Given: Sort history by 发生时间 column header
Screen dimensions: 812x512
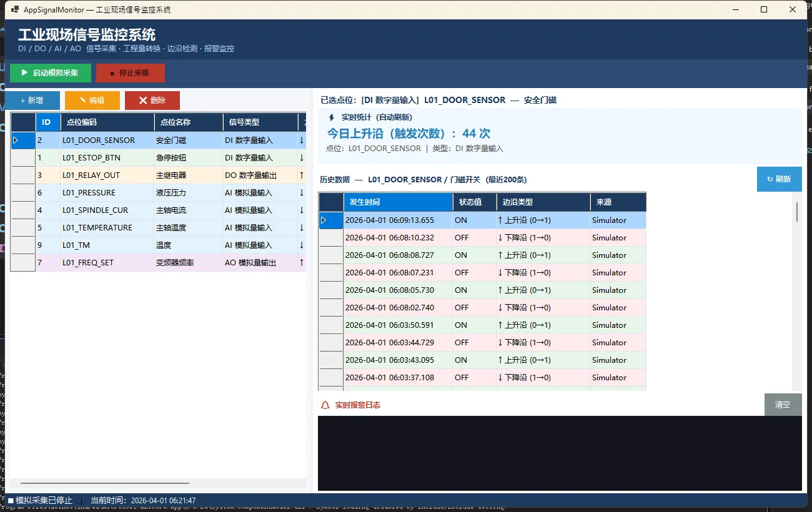Looking at the screenshot, I should pos(398,202).
